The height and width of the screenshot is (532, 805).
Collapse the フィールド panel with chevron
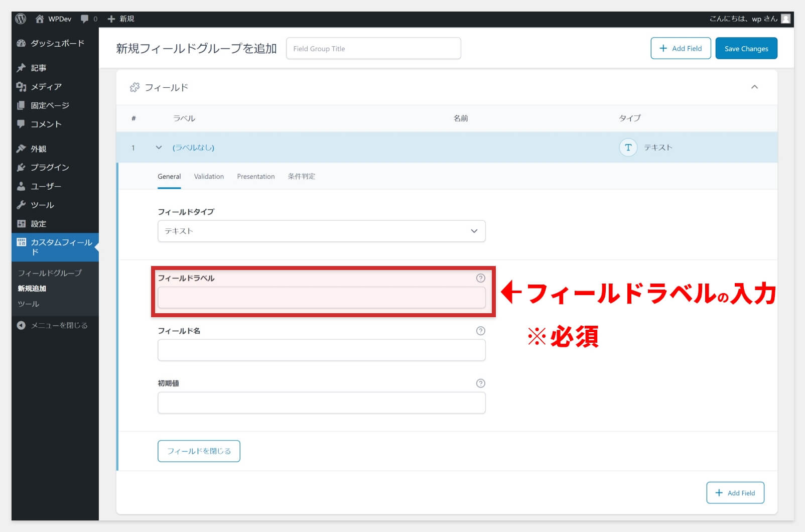pyautogui.click(x=754, y=87)
